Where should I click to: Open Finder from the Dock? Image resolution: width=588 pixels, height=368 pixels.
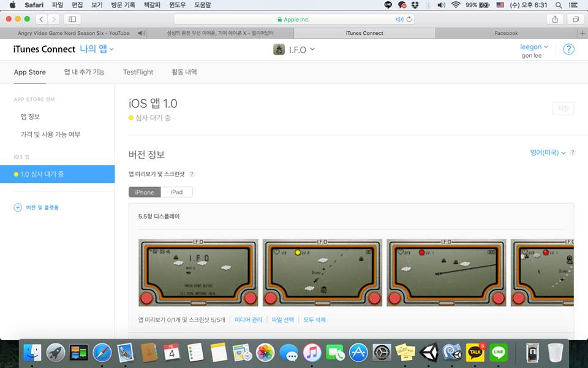(32, 353)
